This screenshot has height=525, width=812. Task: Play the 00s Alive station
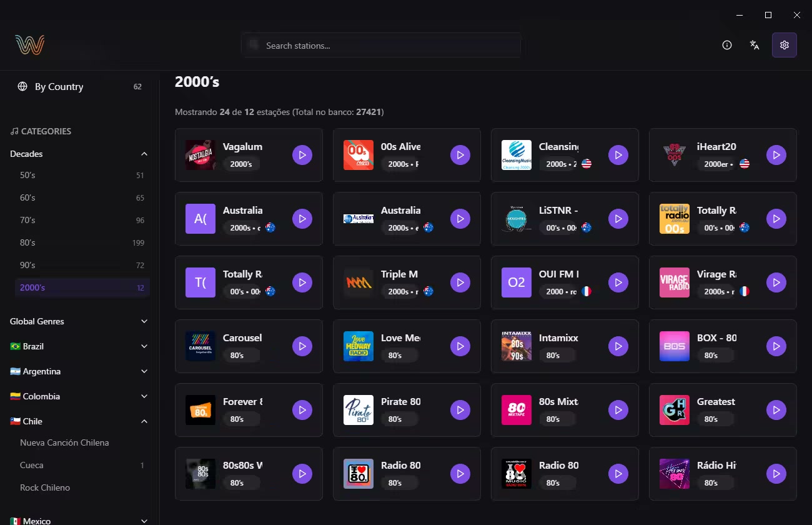[x=460, y=155]
